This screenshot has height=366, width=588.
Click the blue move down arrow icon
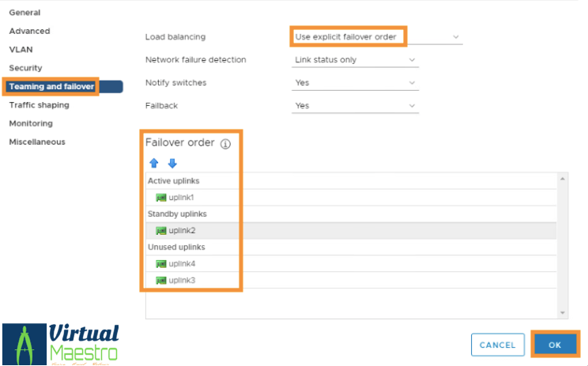pyautogui.click(x=171, y=164)
